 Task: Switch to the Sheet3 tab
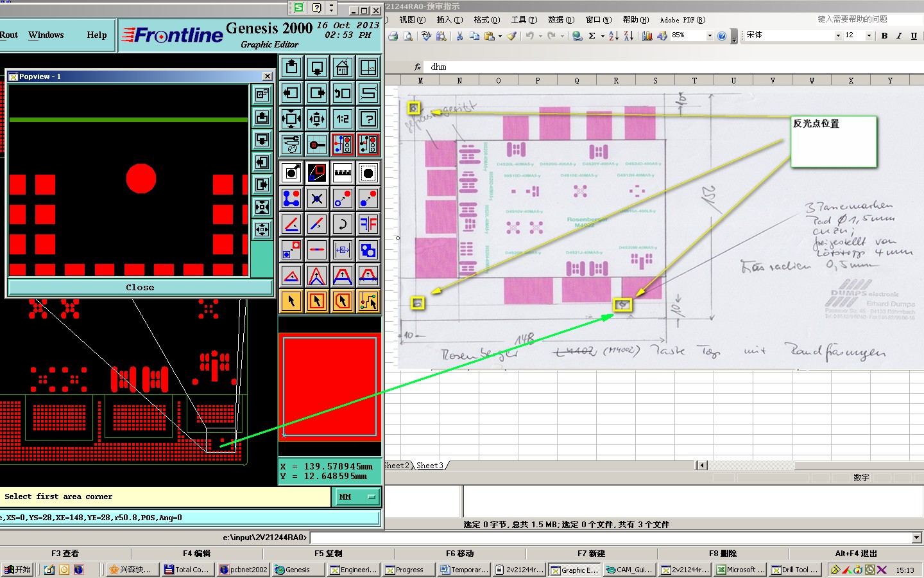point(430,466)
